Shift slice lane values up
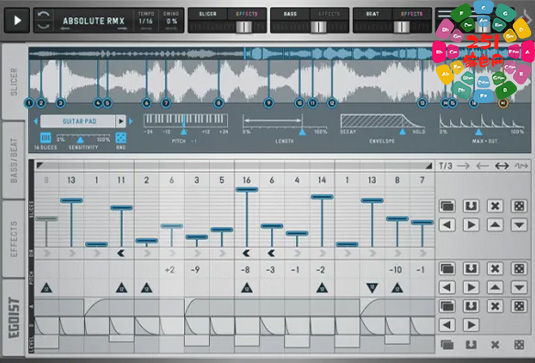This screenshot has height=363, width=535. [495, 225]
